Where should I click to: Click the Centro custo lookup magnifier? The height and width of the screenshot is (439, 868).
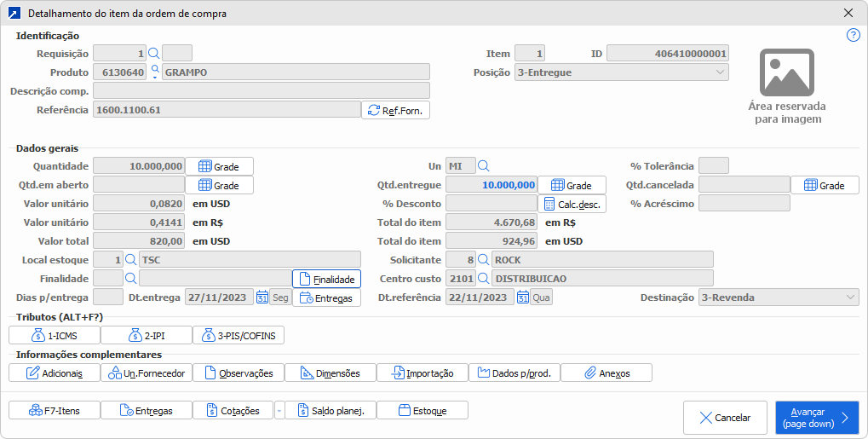click(483, 279)
